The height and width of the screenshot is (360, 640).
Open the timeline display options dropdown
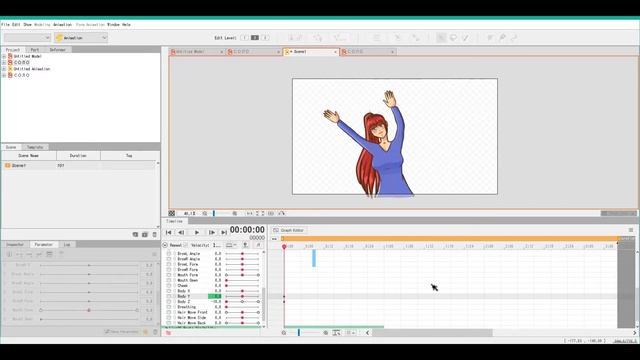point(231,245)
